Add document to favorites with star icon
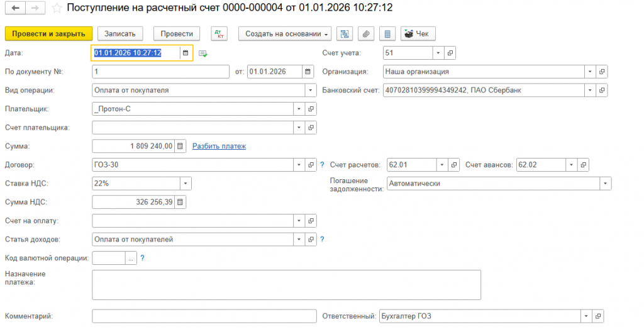Image resolution: width=644 pixels, height=329 pixels. point(57,8)
